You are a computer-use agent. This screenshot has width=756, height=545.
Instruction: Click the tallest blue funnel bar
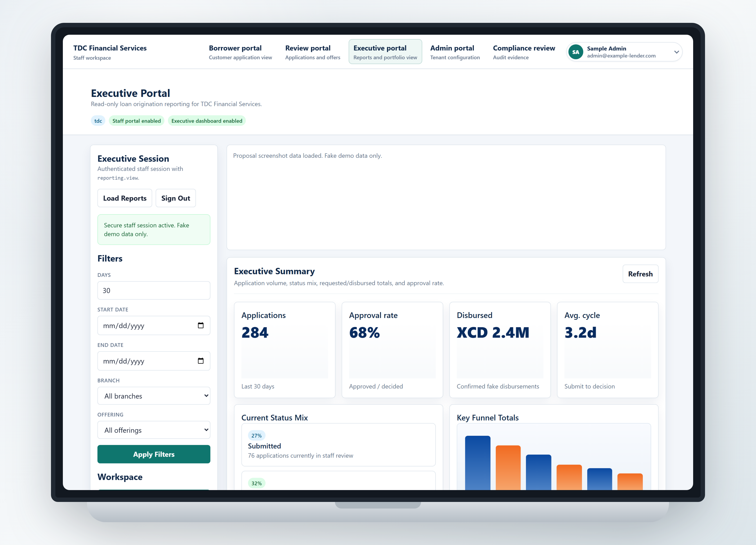[478, 463]
